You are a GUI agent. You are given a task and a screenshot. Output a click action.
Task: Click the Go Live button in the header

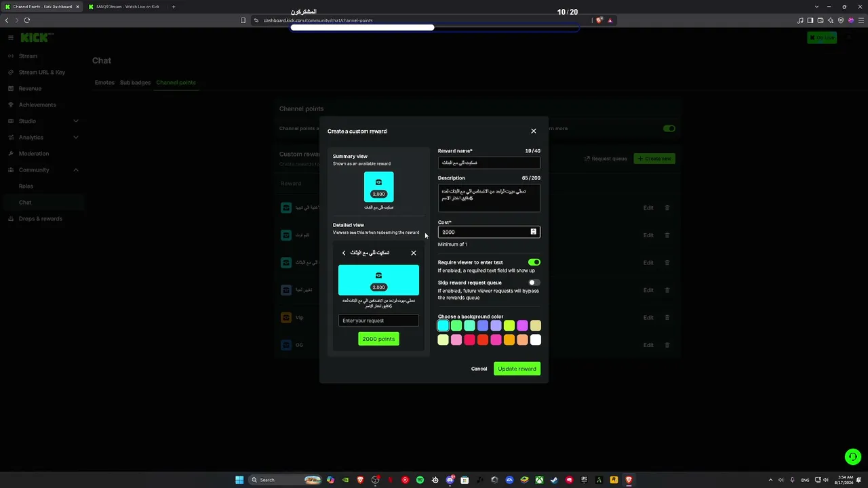tap(822, 38)
